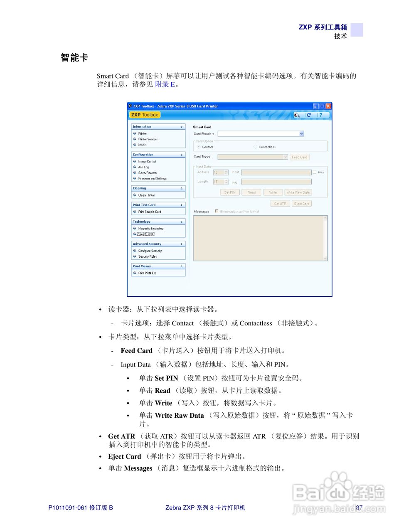411x532 pixels.
Task: Click the Feed Card button
Action: click(299, 157)
